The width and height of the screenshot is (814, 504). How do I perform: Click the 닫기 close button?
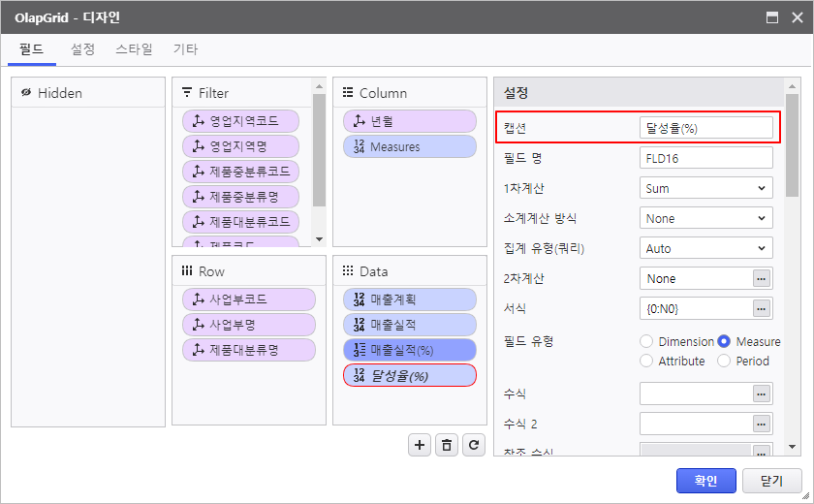pyautogui.click(x=771, y=480)
